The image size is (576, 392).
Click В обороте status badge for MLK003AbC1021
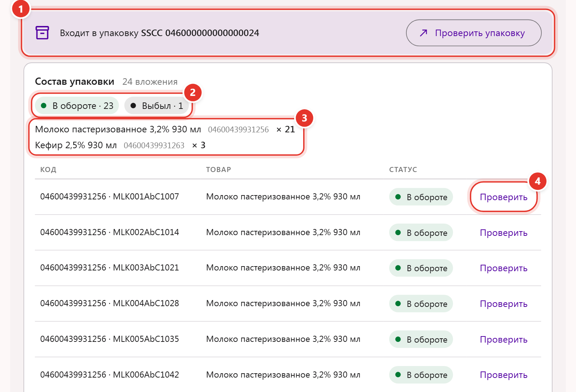pos(421,268)
